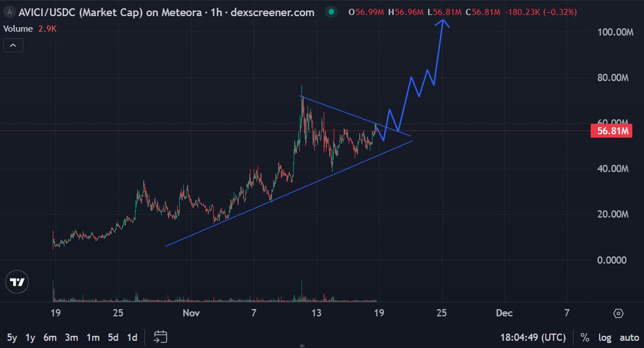
Task: Select the TradingView logo watermark
Action: (17, 281)
